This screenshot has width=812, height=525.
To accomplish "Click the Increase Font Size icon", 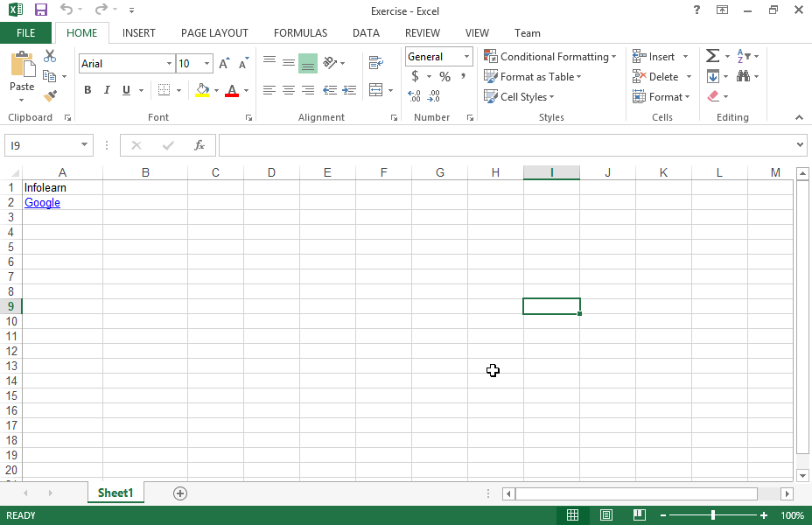I will click(224, 63).
